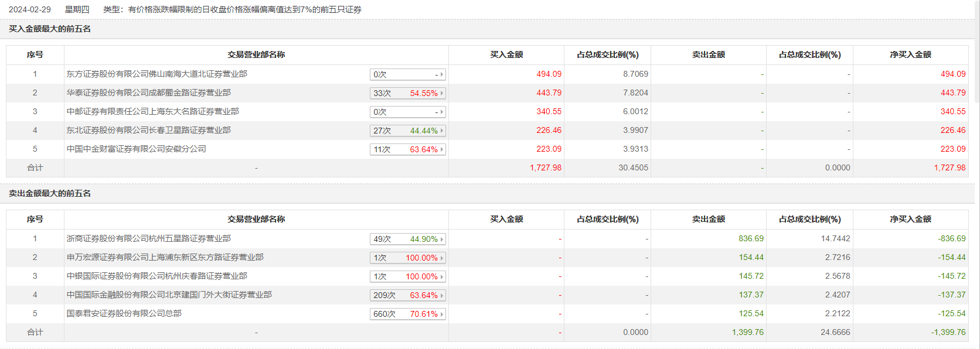Expand the 33次 54.55% box for 华泰证券
980x349 pixels.
click(x=408, y=93)
